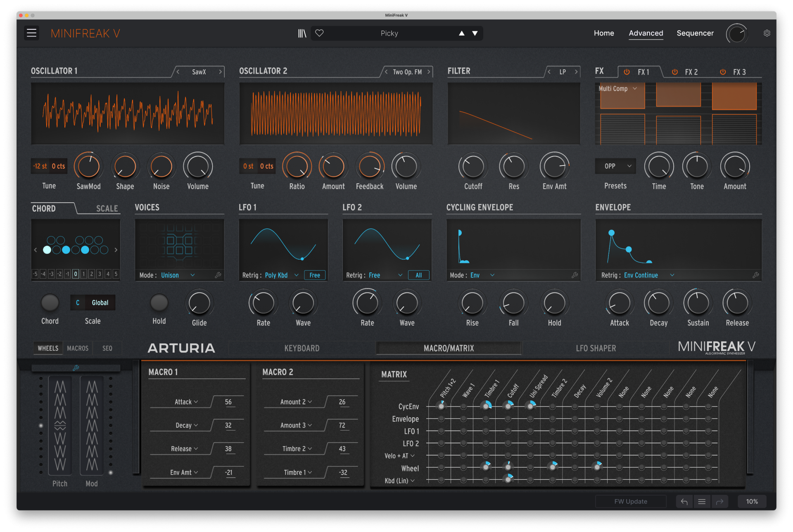Open the settings gear icon
Image resolution: width=793 pixels, height=532 pixels.
coord(767,33)
